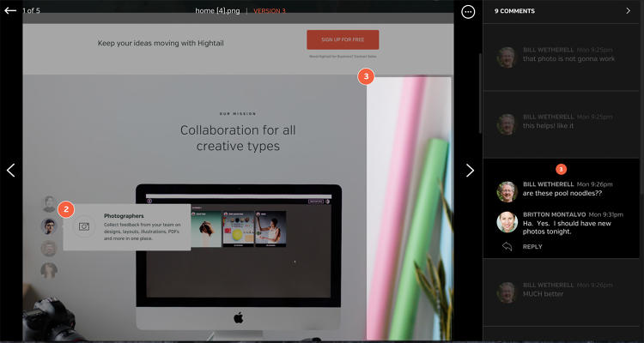The height and width of the screenshot is (343, 644).
Task: Click the third persona avatar in the left column
Action: tap(48, 249)
